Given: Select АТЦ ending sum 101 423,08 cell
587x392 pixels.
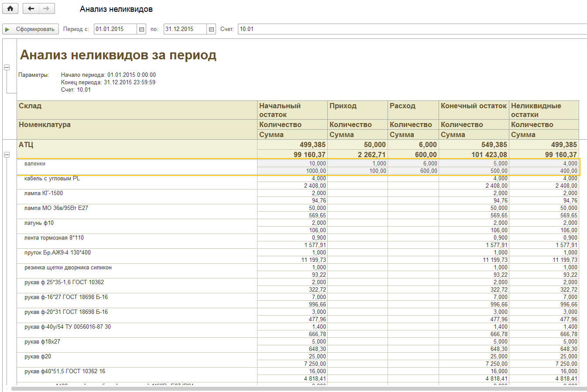Looking at the screenshot, I should pos(474,155).
